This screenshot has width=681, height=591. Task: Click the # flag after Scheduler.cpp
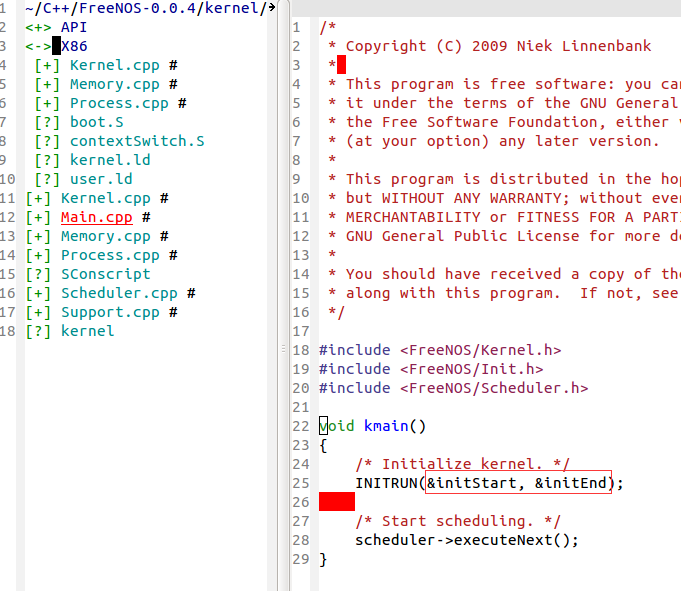coord(191,294)
